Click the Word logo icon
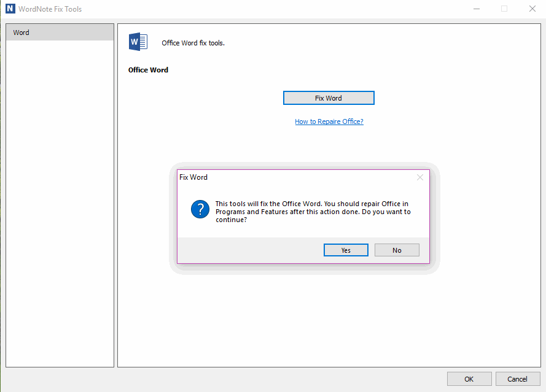The image size is (546, 392). (x=138, y=42)
